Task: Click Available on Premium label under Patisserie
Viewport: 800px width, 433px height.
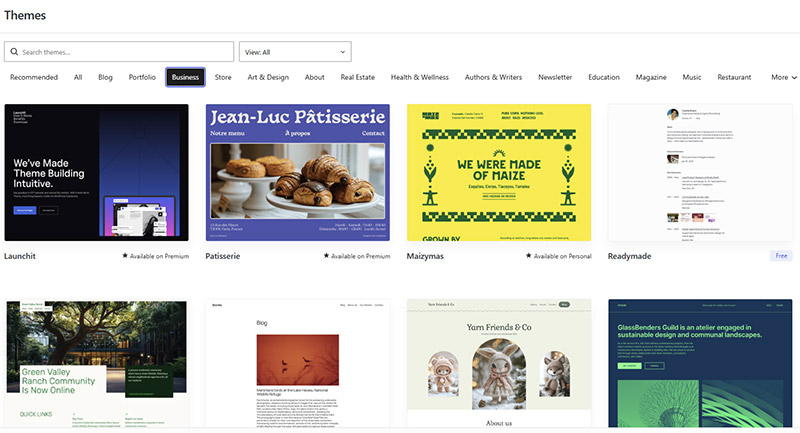Action: (x=361, y=256)
